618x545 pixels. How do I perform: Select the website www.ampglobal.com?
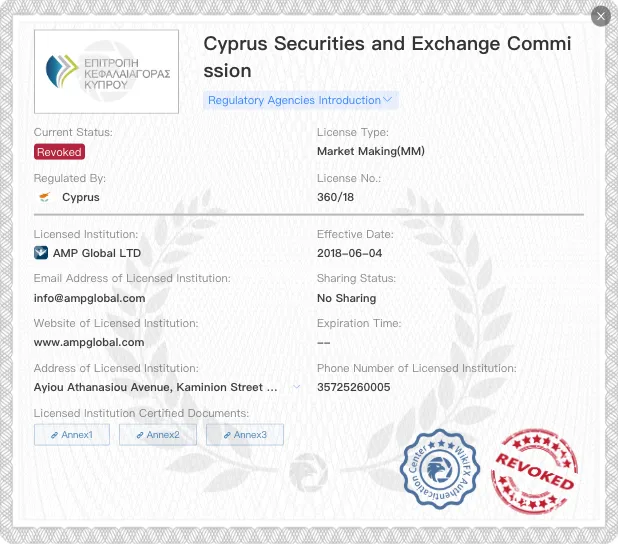[89, 342]
